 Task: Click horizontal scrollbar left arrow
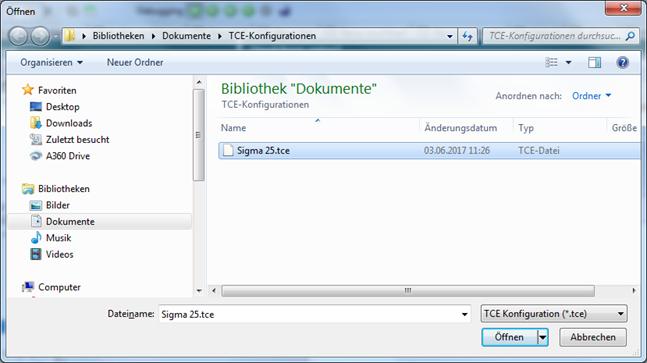tap(214, 290)
